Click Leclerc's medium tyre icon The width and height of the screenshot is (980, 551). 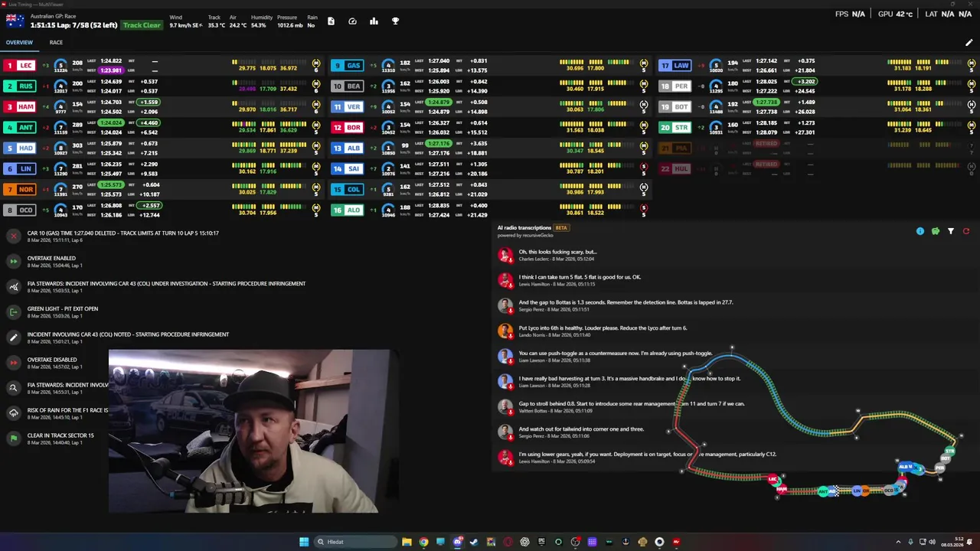pos(316,64)
